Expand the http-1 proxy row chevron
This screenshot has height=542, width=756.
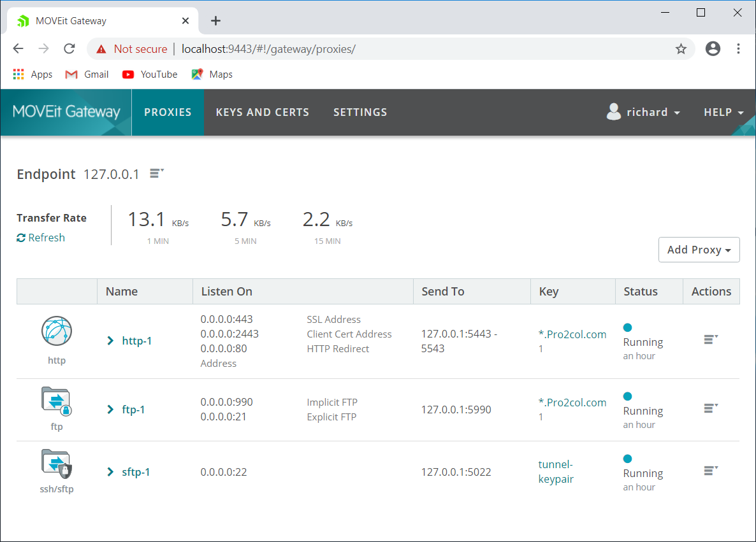tap(110, 341)
